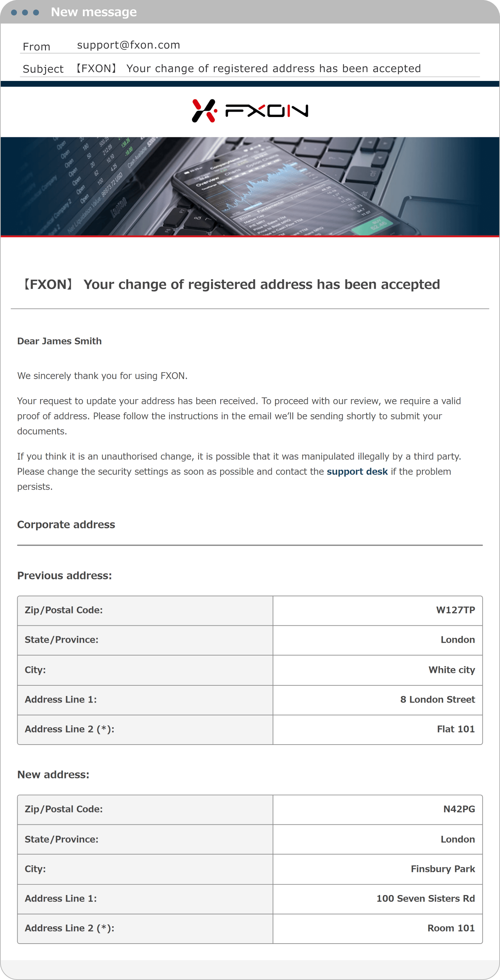The image size is (500, 980).
Task: Click the 8 London Street address cell
Action: point(437,699)
